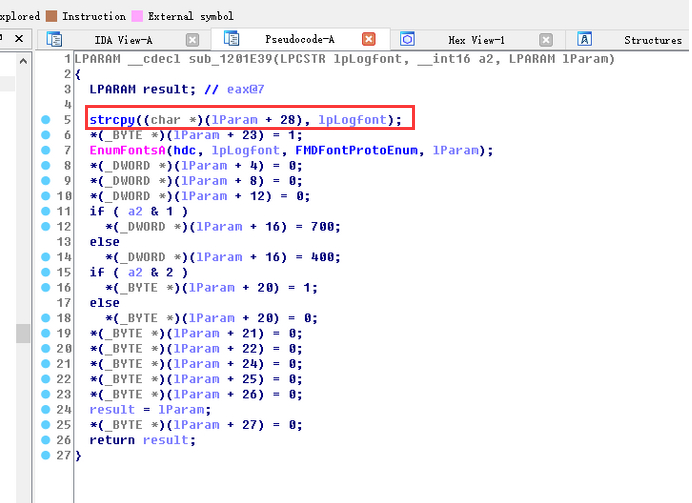Click the Instruction legend label
Image resolution: width=692 pixels, height=503 pixels.
click(x=94, y=16)
